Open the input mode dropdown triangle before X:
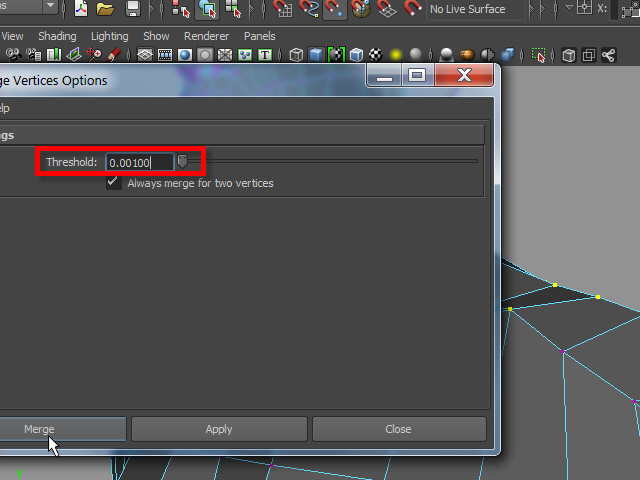Image resolution: width=640 pixels, height=480 pixels. click(x=569, y=8)
